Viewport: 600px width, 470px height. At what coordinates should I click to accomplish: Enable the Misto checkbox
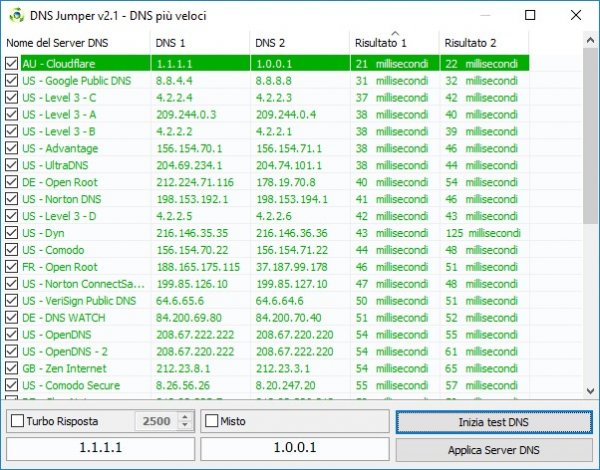[x=211, y=421]
